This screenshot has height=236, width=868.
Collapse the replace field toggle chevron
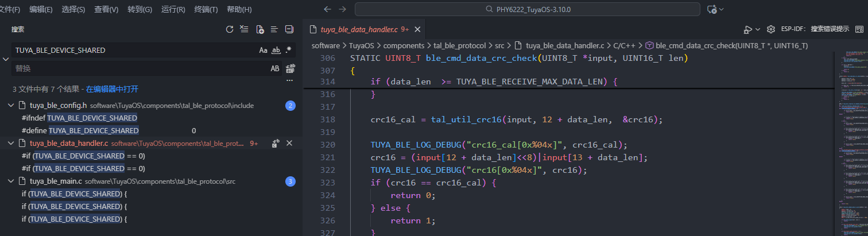pyautogui.click(x=6, y=59)
